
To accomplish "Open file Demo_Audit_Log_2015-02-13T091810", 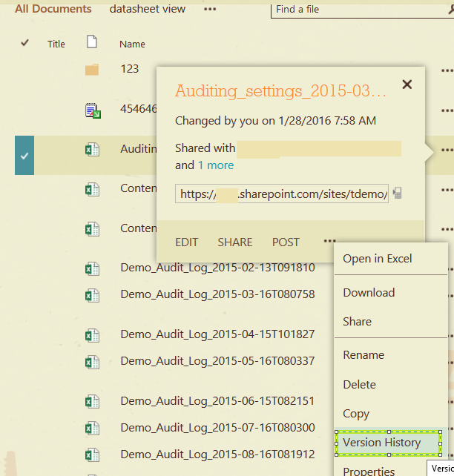I will click(x=217, y=268).
